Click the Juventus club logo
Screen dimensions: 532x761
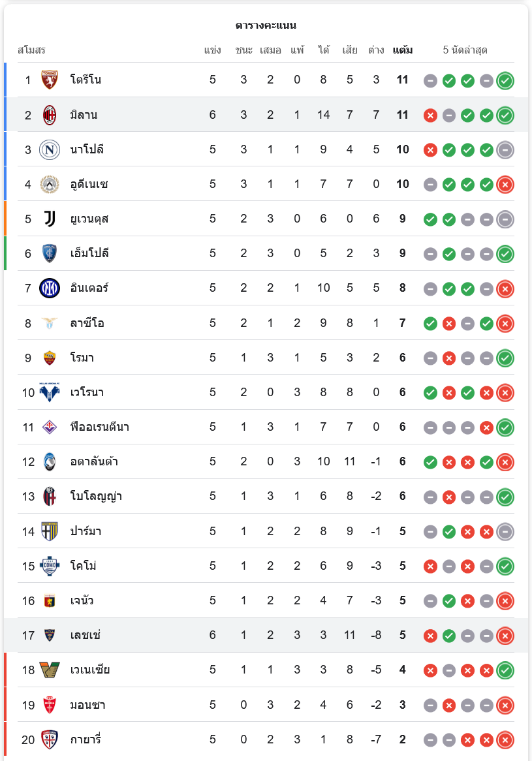(x=50, y=219)
